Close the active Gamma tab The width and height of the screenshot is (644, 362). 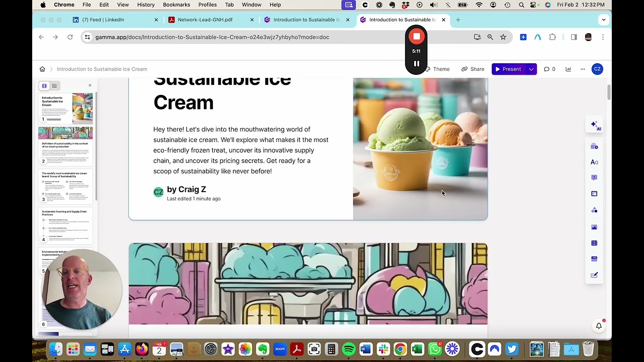click(443, 20)
